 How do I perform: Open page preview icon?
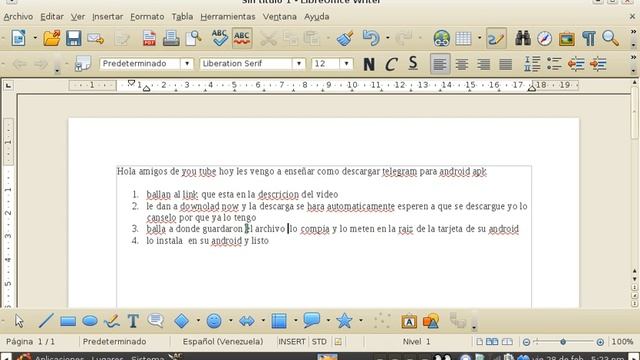pos(193,38)
